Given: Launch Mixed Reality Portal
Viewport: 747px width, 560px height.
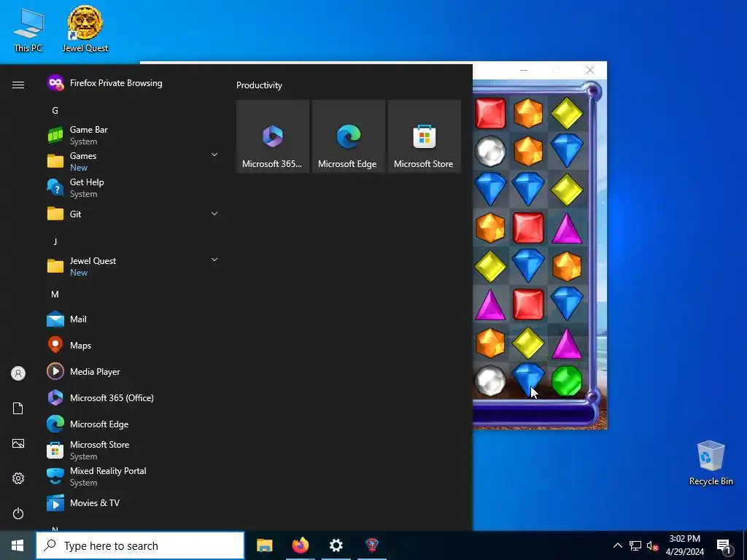Looking at the screenshot, I should 132,476.
